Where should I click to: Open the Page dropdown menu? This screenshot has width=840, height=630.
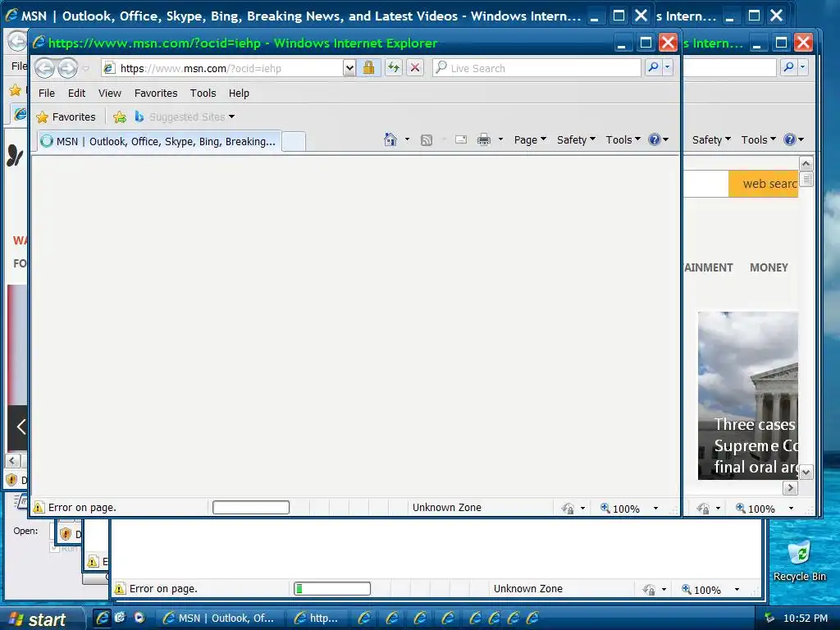(531, 139)
